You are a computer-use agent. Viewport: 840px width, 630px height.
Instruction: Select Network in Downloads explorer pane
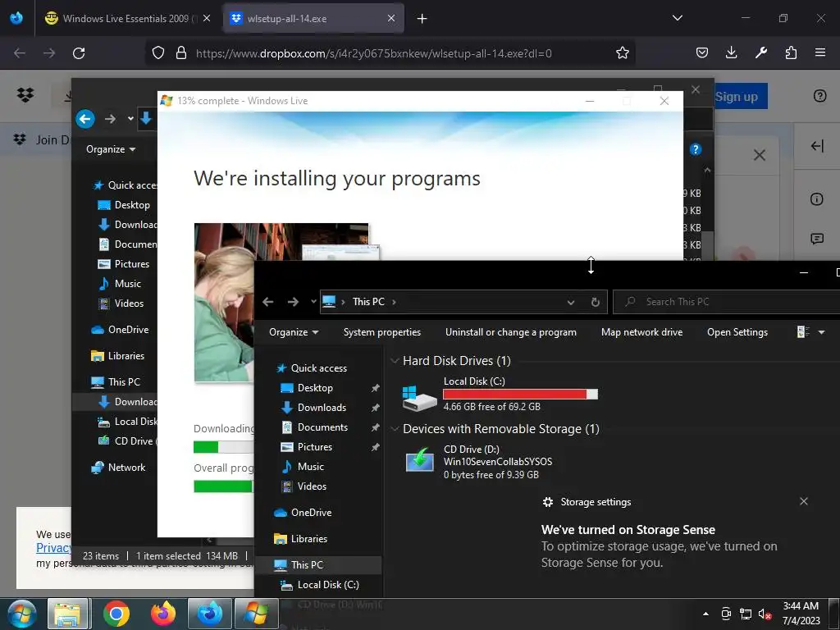point(126,468)
